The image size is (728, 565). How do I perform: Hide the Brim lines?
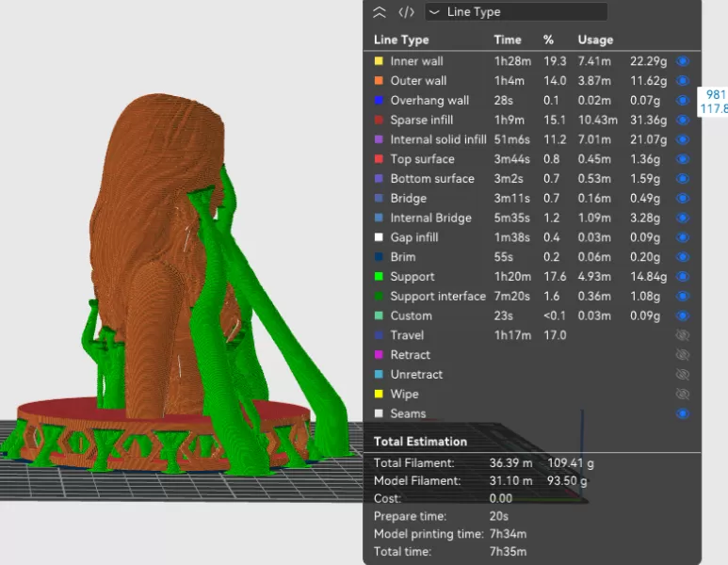pos(683,257)
